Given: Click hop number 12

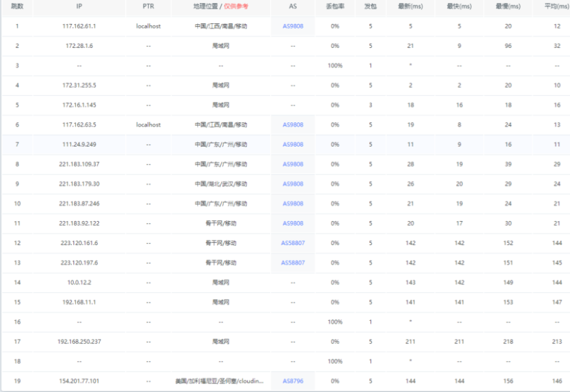Looking at the screenshot, I should point(17,243).
